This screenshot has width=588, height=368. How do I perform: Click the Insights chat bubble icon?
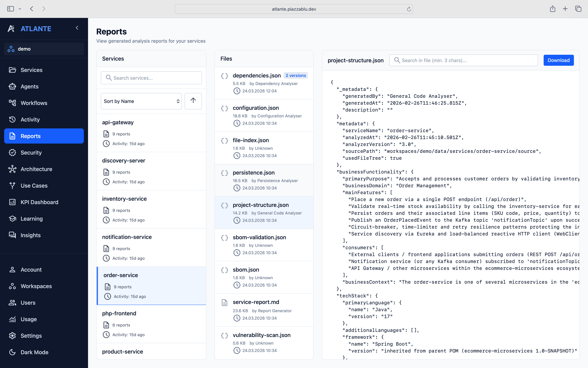[12, 235]
